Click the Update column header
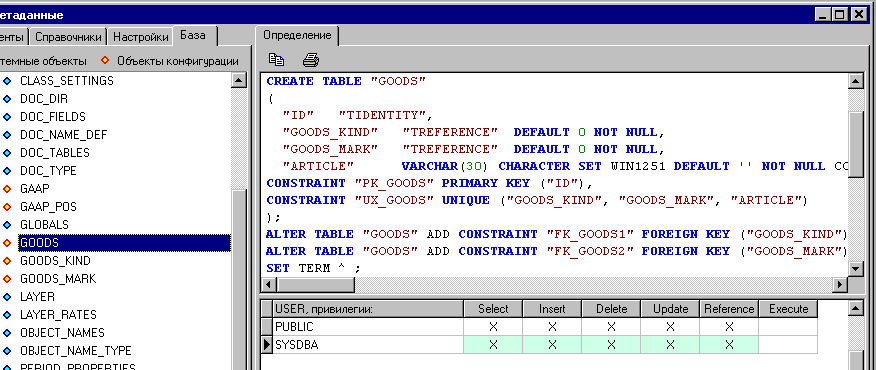Screen dimensions: 876x370 pos(670,309)
